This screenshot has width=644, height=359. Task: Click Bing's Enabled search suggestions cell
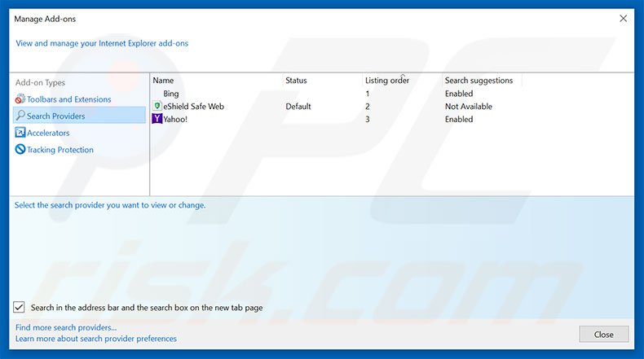[459, 94]
